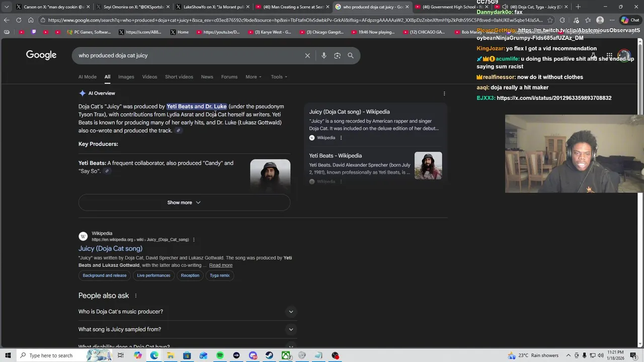Viewport: 644px width, 362px height.
Task: Open 'Background and release' sitelink
Action: (105, 276)
